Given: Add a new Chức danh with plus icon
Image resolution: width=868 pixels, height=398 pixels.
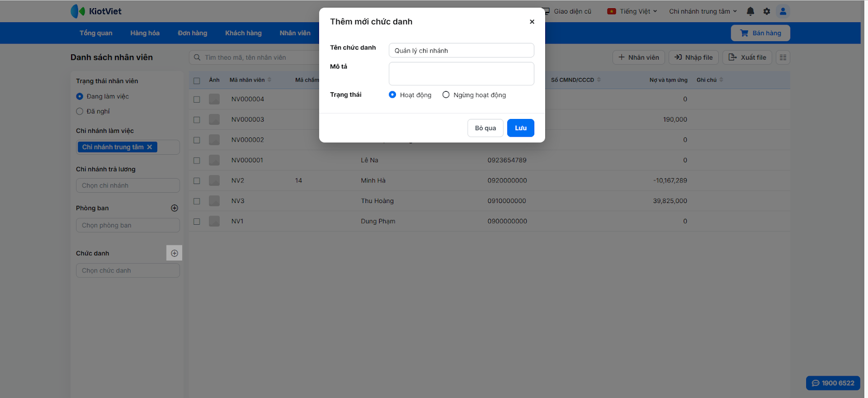Looking at the screenshot, I should coord(174,253).
